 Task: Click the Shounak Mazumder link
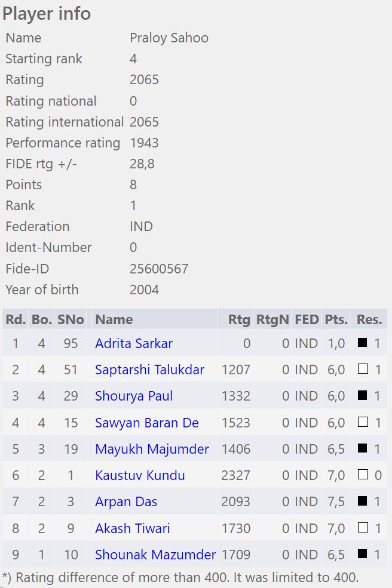click(x=155, y=555)
